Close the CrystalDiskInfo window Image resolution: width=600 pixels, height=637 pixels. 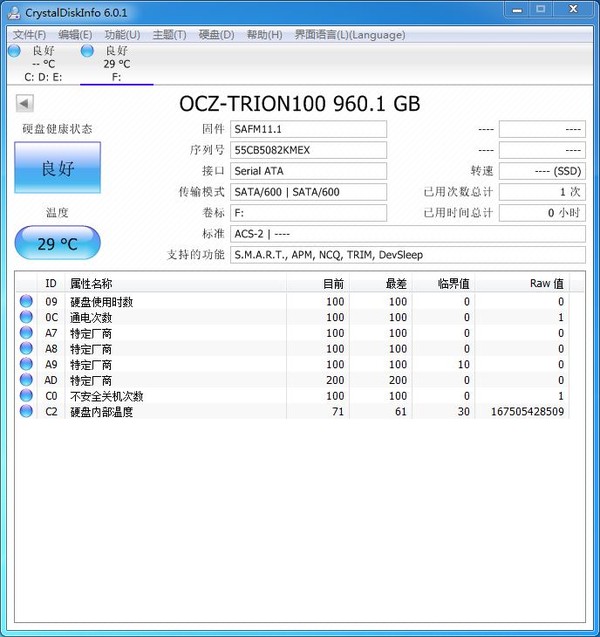pyautogui.click(x=573, y=10)
